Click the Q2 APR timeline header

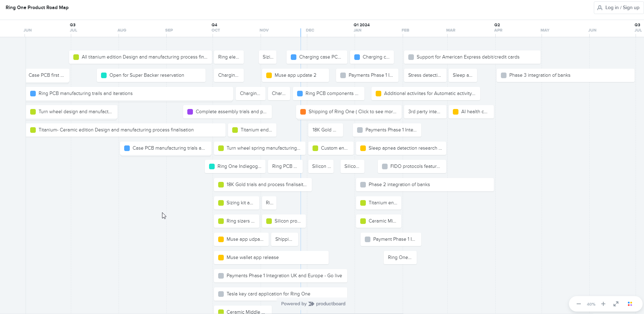(498, 27)
